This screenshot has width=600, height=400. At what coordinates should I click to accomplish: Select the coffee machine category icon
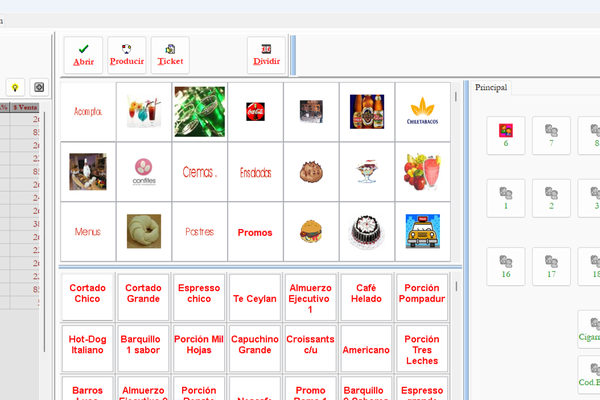coord(311,112)
